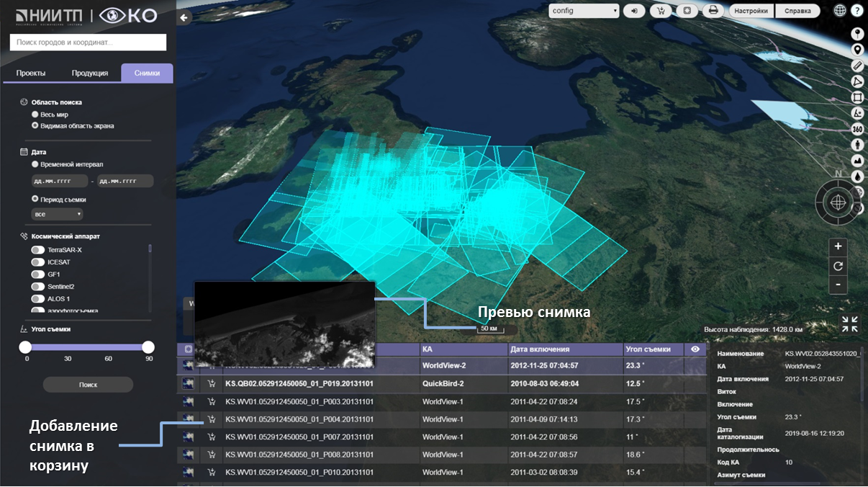Choose the 'Временной интервал' radio button
This screenshot has height=487, width=868.
coord(35,164)
